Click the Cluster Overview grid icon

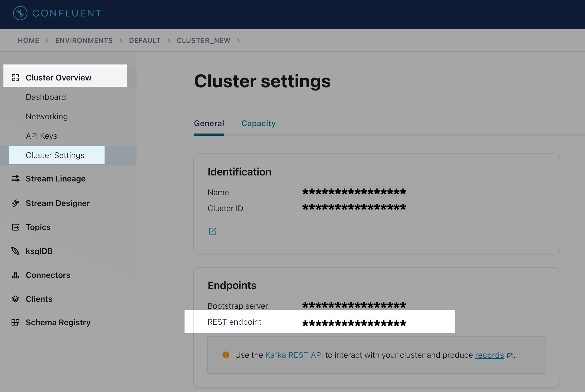pyautogui.click(x=15, y=78)
